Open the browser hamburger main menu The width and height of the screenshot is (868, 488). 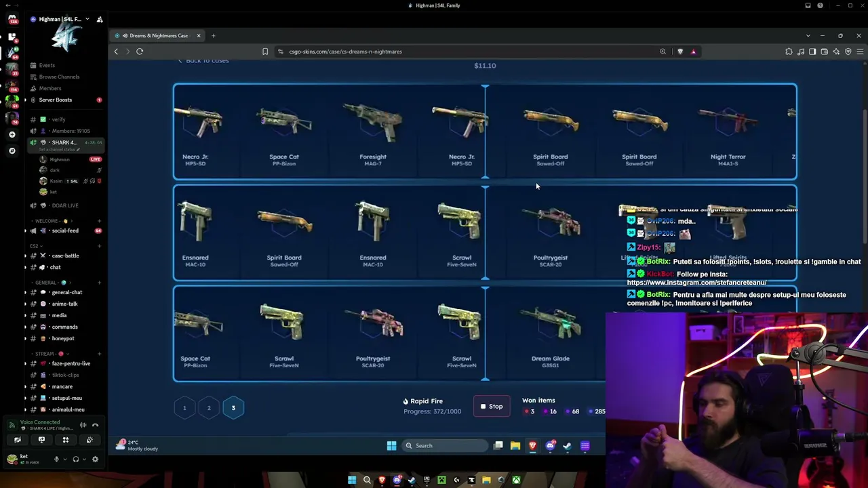click(860, 52)
